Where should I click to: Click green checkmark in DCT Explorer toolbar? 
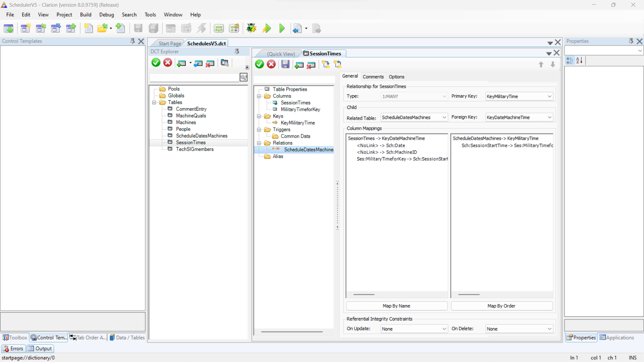[x=156, y=63]
